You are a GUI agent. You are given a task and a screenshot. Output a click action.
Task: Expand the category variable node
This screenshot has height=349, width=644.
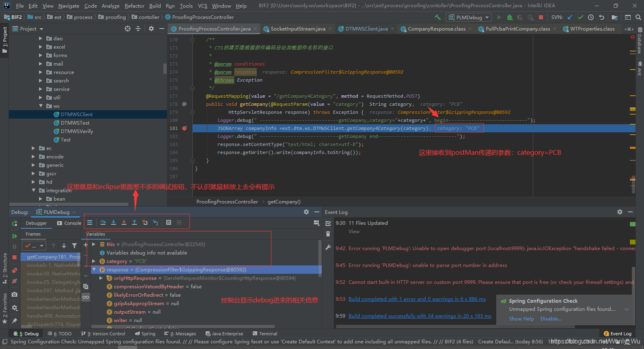pos(94,261)
